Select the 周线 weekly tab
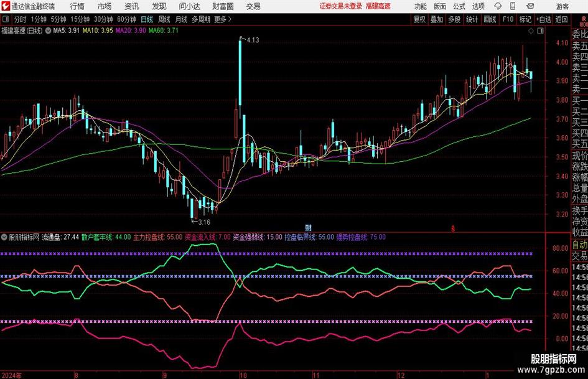 point(164,19)
